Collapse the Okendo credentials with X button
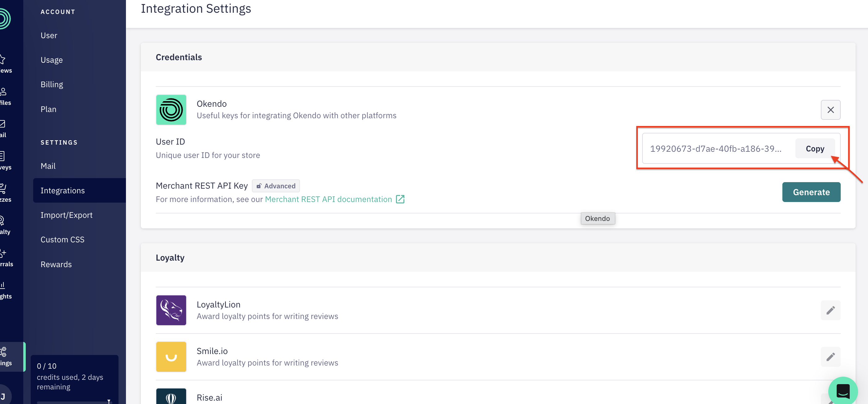The image size is (868, 404). [830, 110]
